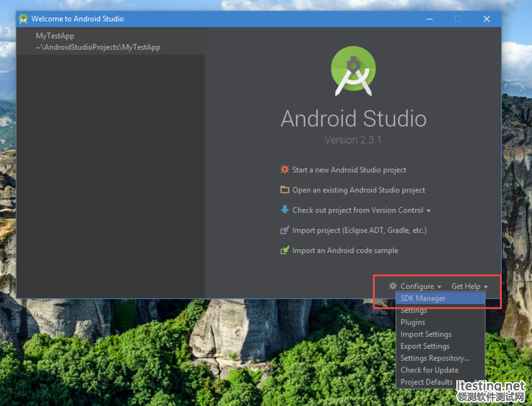Open Plugins from Configure menu

(440, 322)
